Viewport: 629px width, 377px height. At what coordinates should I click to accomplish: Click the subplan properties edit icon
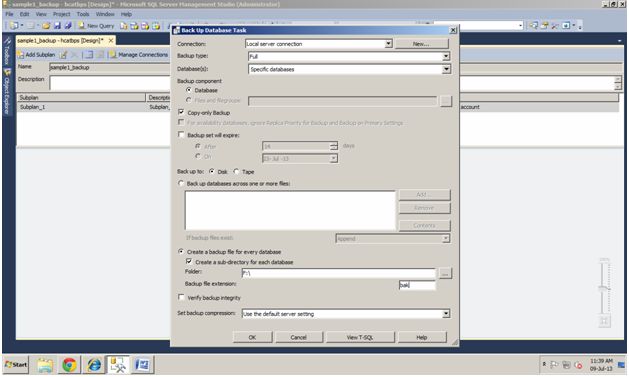point(63,55)
